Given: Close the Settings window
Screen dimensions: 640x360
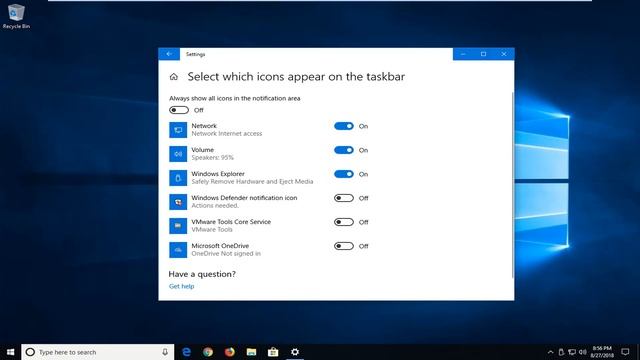Looking at the screenshot, I should click(504, 54).
